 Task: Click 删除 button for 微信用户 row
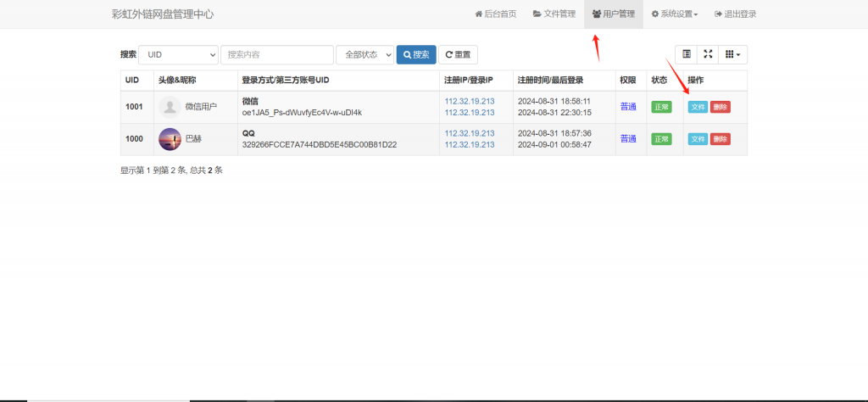(x=721, y=107)
